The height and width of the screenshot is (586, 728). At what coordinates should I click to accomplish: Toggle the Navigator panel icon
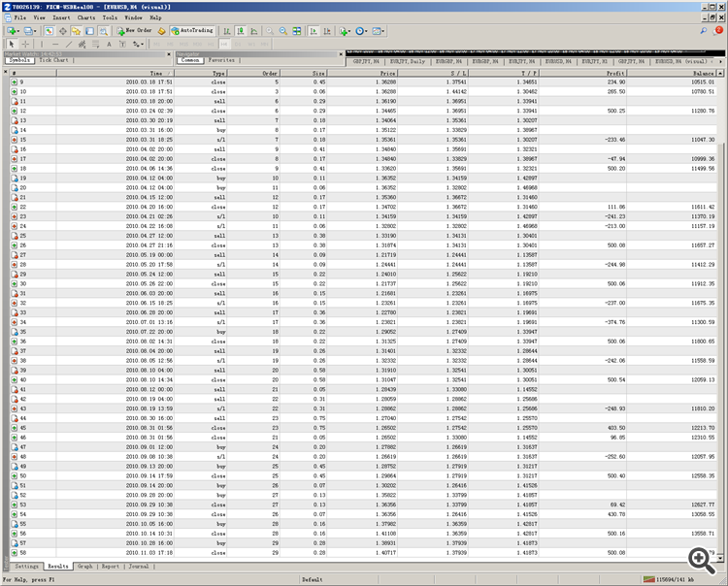pyautogui.click(x=76, y=31)
